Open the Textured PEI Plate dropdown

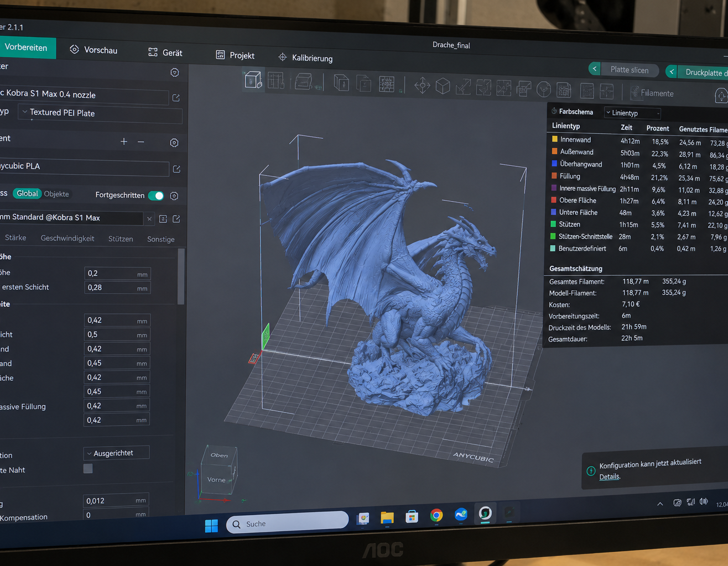click(100, 113)
